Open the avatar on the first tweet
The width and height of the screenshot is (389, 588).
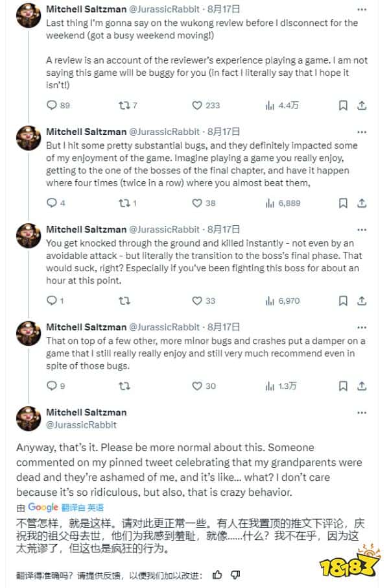pos(29,18)
